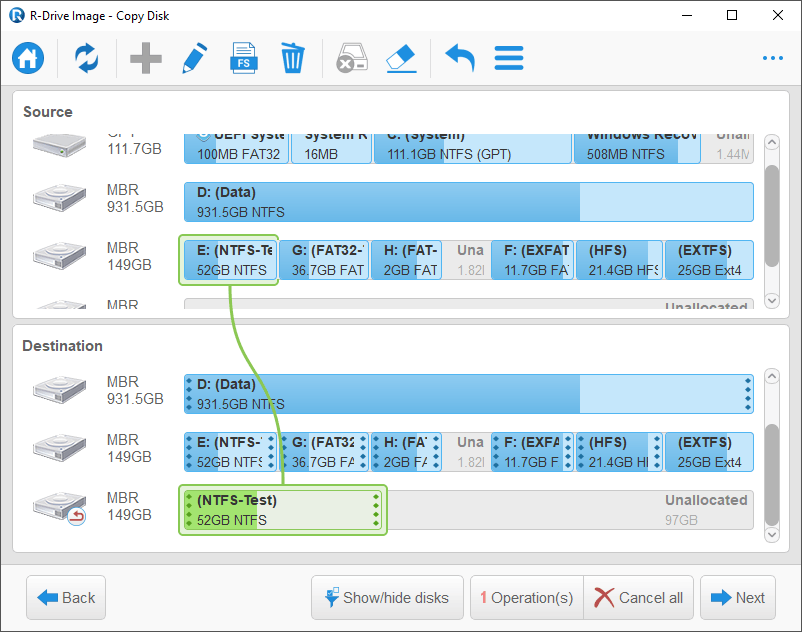The width and height of the screenshot is (802, 632).
Task: Click the Back button
Action: 66,597
